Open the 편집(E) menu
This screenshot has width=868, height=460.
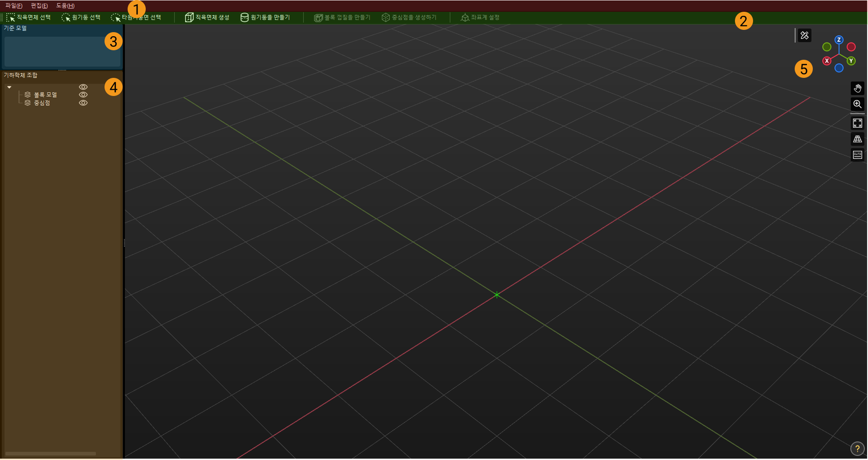39,6
